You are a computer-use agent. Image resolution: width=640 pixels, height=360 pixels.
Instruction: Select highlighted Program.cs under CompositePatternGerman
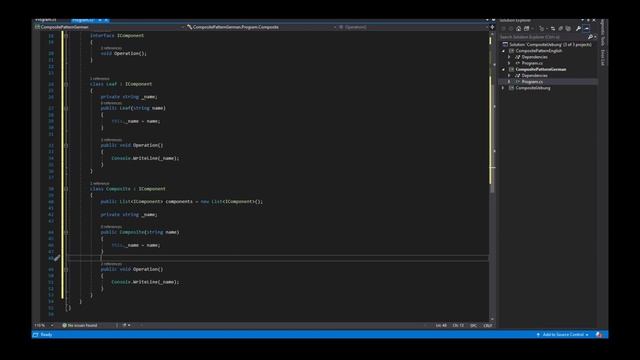532,82
